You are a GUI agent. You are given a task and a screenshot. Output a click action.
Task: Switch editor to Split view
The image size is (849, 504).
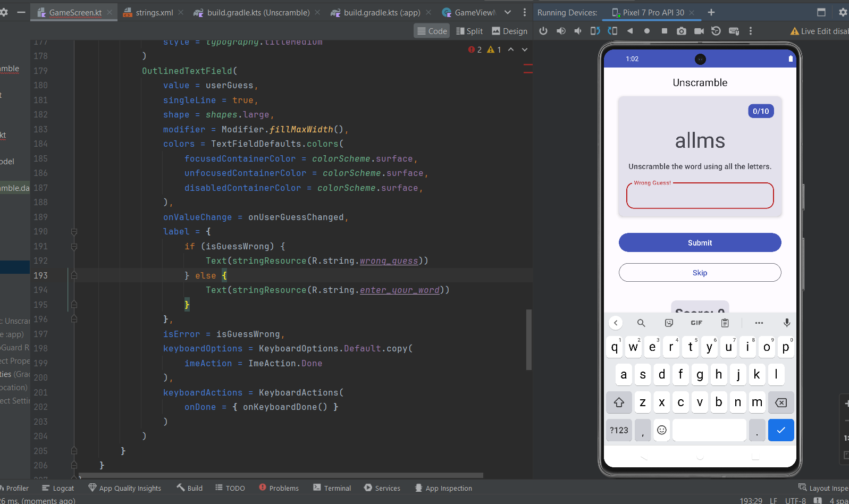coord(469,31)
